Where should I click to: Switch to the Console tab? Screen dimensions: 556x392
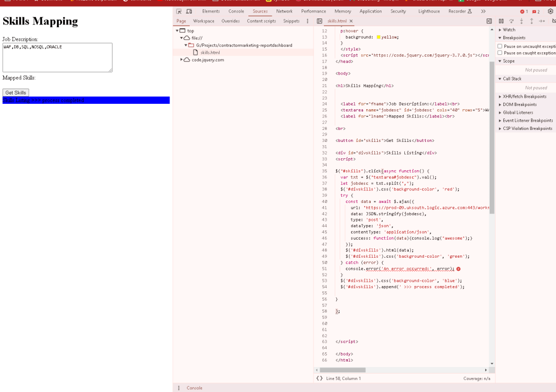coord(236,11)
